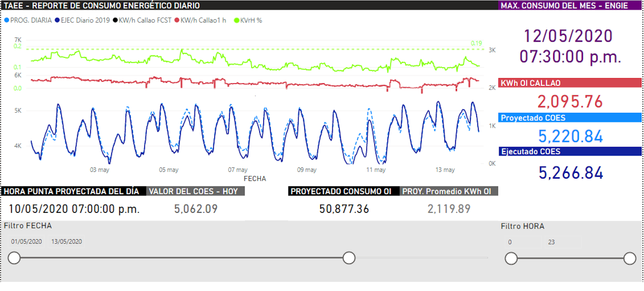Click the Filtro HORA minimum slider handle
644x291 pixels.
click(511, 259)
